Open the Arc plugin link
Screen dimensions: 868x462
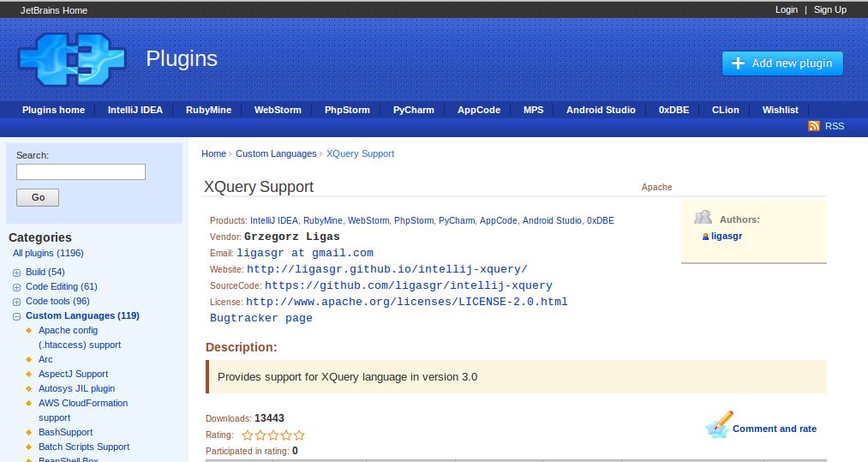pos(45,359)
